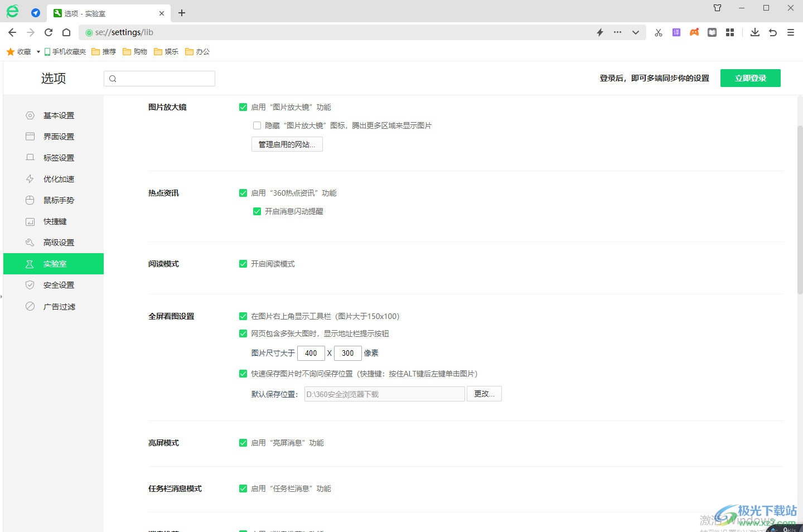The image size is (803, 532).
Task: Open the reader book extension icon
Action: (x=712, y=32)
